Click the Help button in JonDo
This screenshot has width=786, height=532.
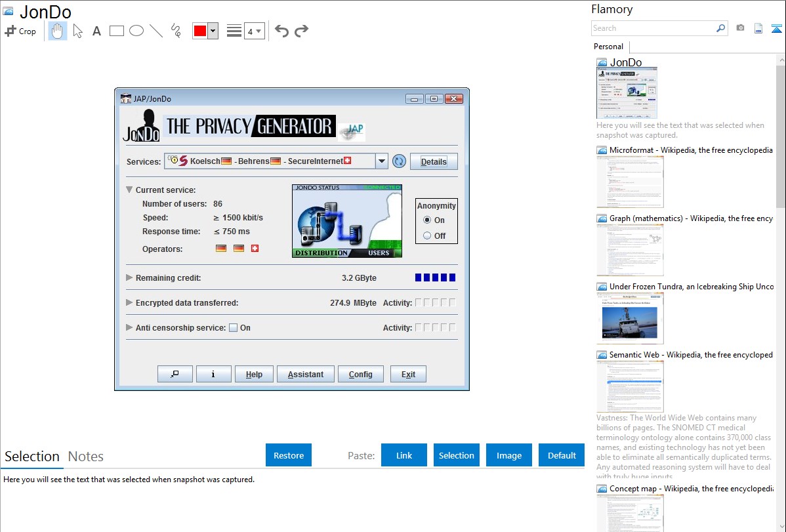[254, 374]
